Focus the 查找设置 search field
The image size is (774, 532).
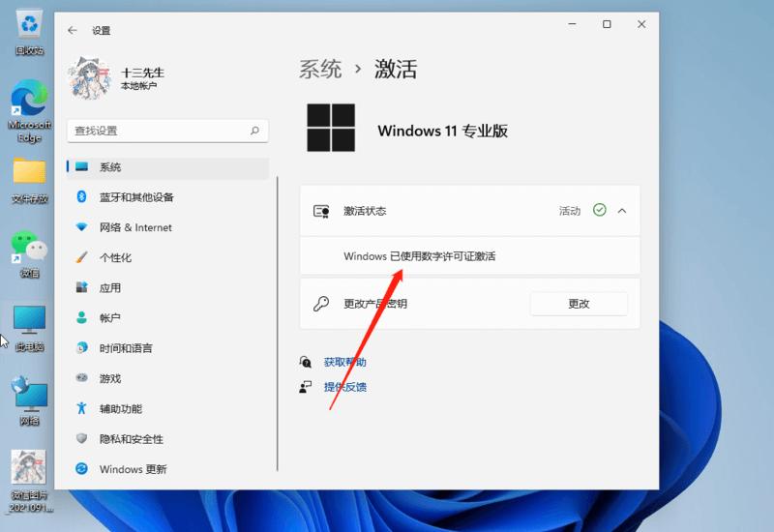pos(167,131)
